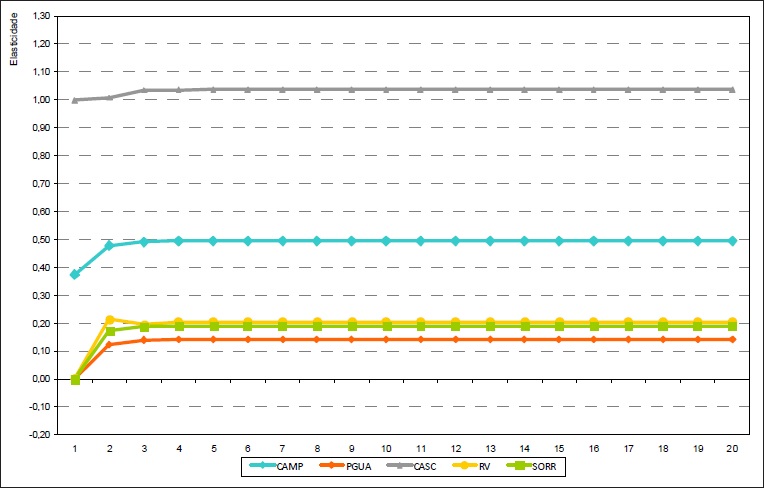This screenshot has height=490, width=765.
Task: Select the gray CASC triangle at period 1
Action: click(75, 100)
